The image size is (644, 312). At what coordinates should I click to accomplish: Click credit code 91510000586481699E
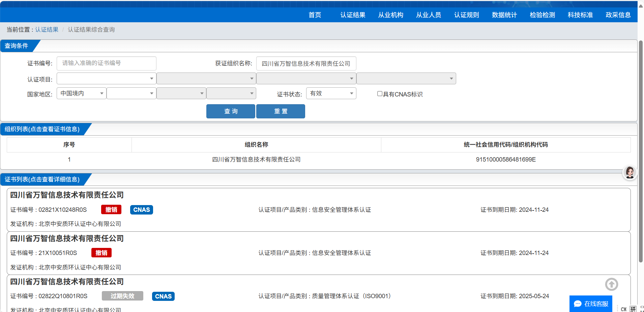pyautogui.click(x=506, y=159)
